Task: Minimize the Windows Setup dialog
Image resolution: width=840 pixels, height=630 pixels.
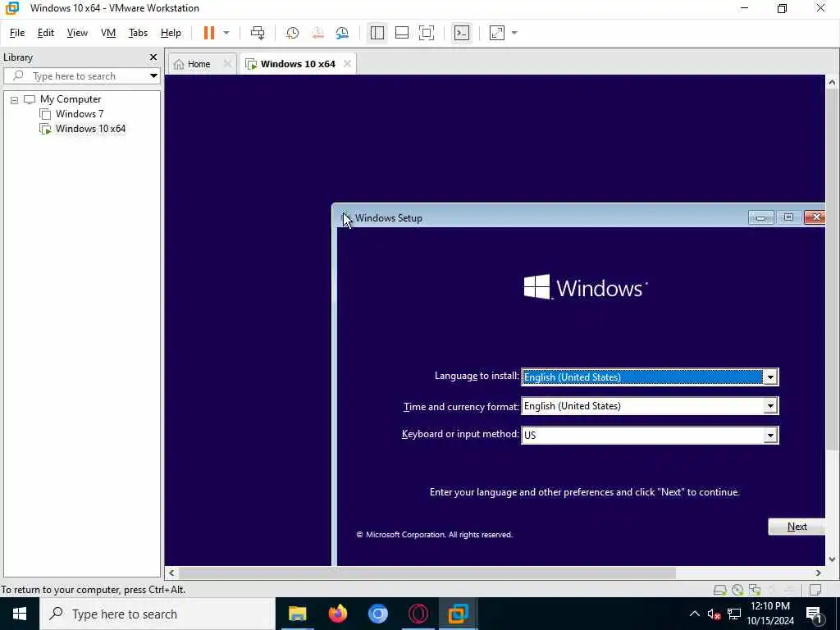Action: (760, 217)
